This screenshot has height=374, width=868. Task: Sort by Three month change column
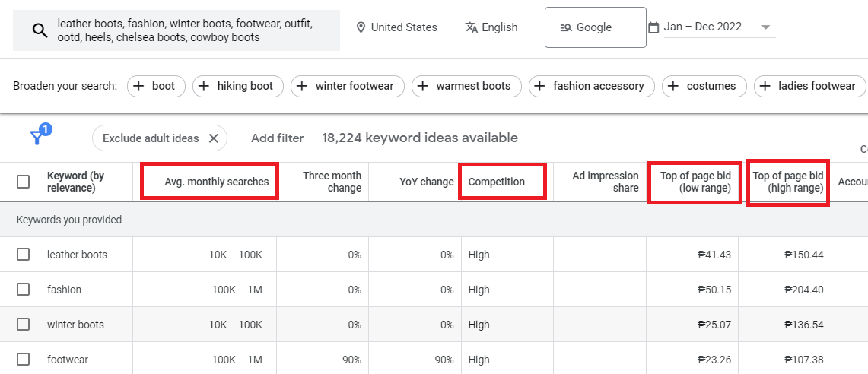332,182
